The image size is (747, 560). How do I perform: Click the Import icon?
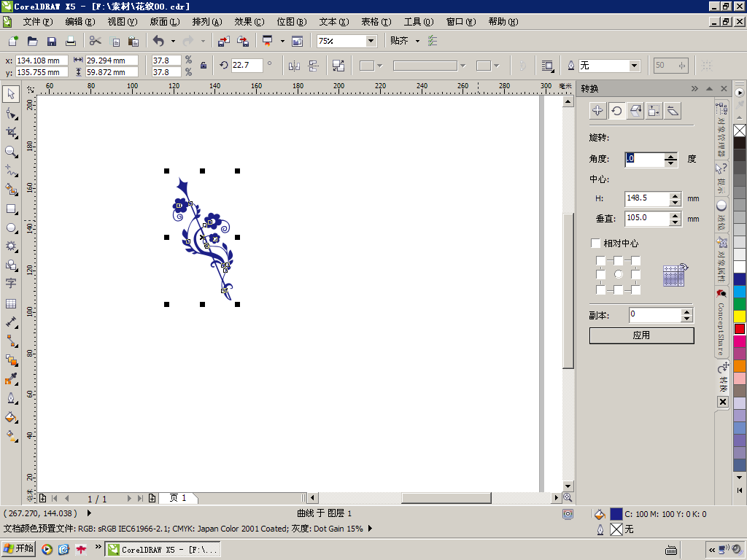point(223,41)
